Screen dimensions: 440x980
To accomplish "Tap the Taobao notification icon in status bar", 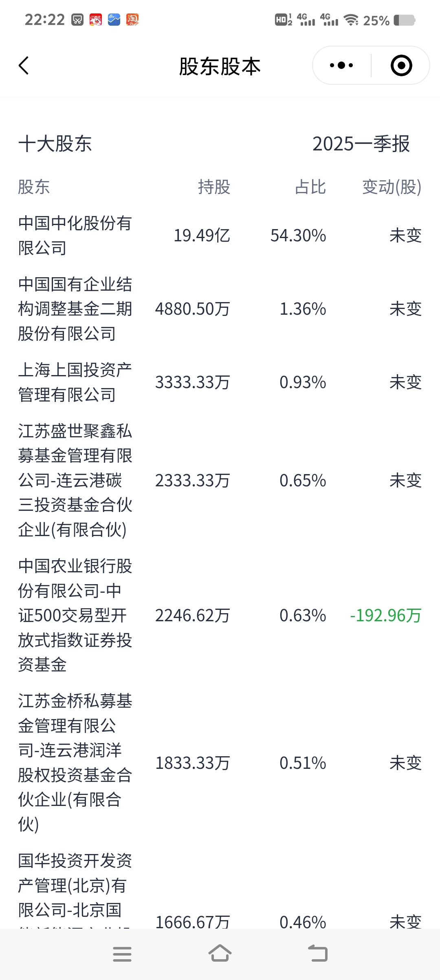I will click(132, 20).
